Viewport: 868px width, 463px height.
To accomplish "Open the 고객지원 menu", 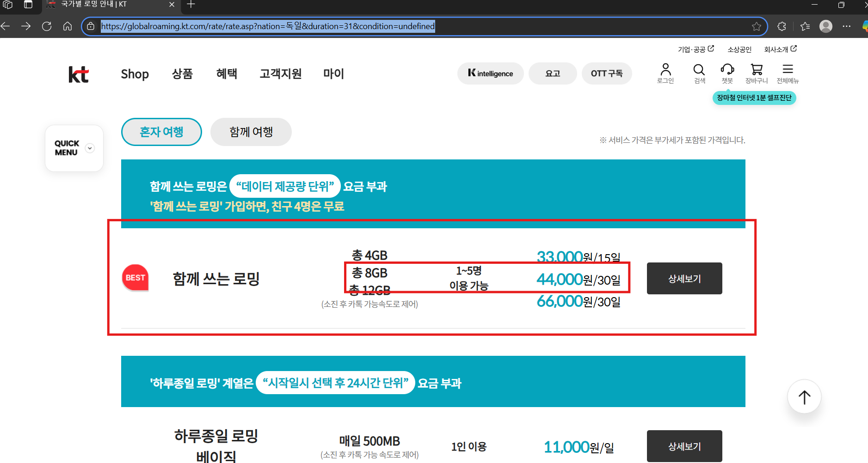I will pos(281,74).
